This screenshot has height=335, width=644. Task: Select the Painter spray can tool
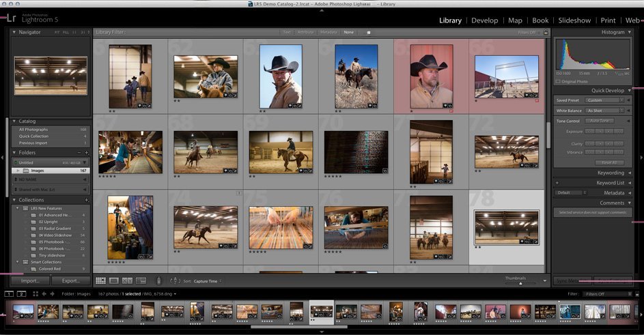pyautogui.click(x=158, y=280)
